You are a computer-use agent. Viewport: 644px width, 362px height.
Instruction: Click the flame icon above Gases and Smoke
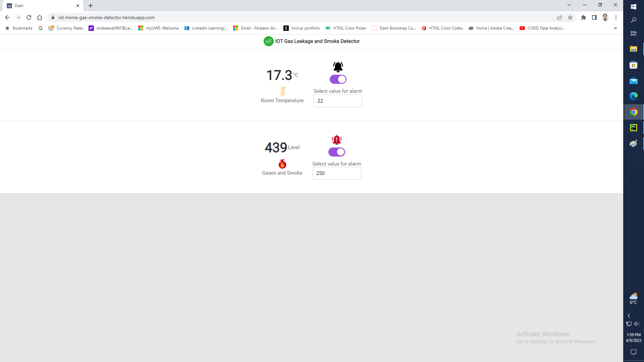(282, 164)
